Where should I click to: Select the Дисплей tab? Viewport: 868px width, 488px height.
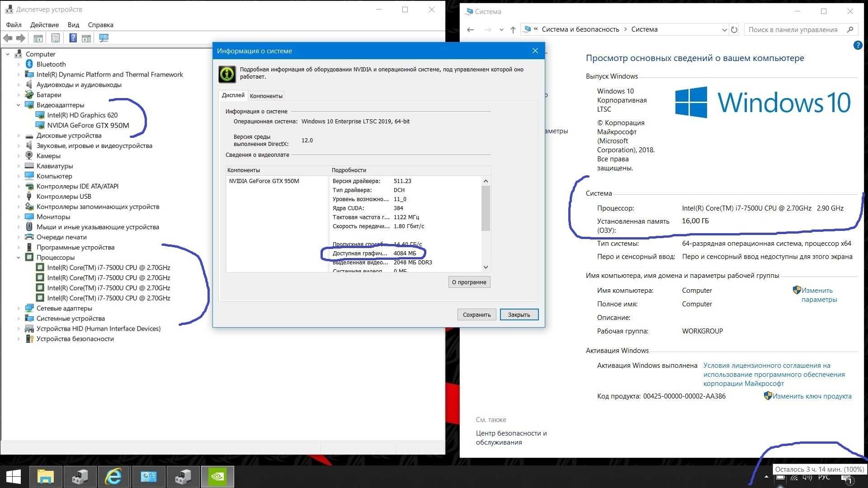pyautogui.click(x=233, y=95)
